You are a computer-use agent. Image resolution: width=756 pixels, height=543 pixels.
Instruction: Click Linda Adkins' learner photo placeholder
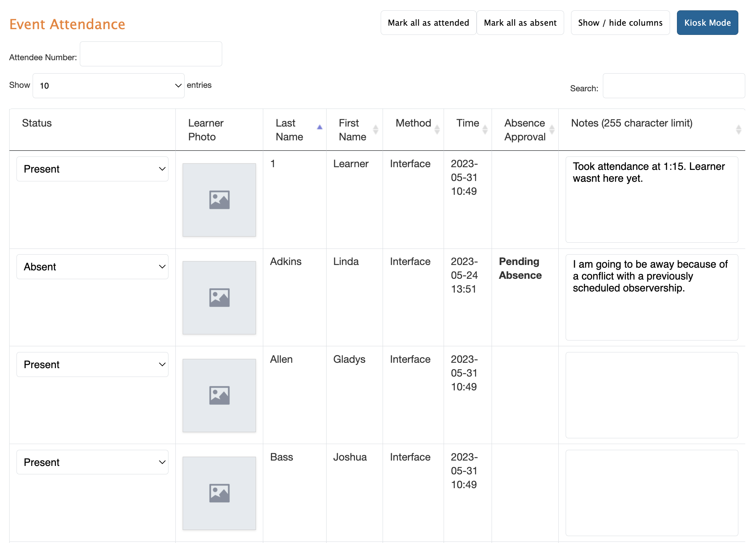click(219, 298)
